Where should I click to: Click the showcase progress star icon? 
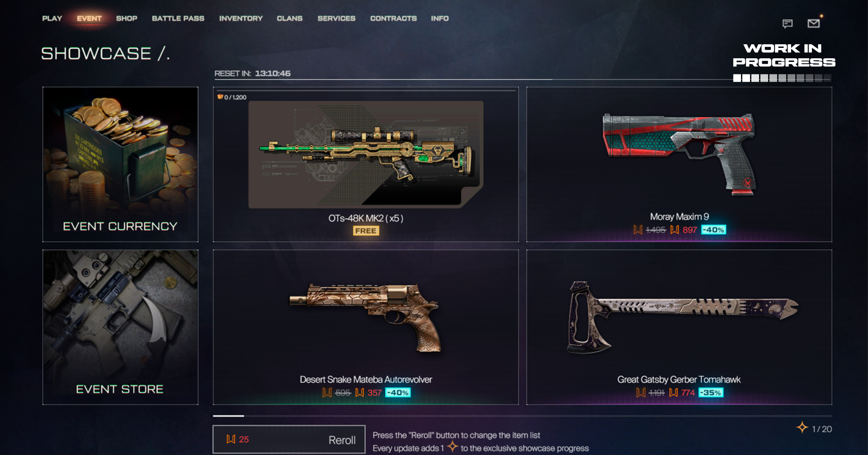point(802,427)
